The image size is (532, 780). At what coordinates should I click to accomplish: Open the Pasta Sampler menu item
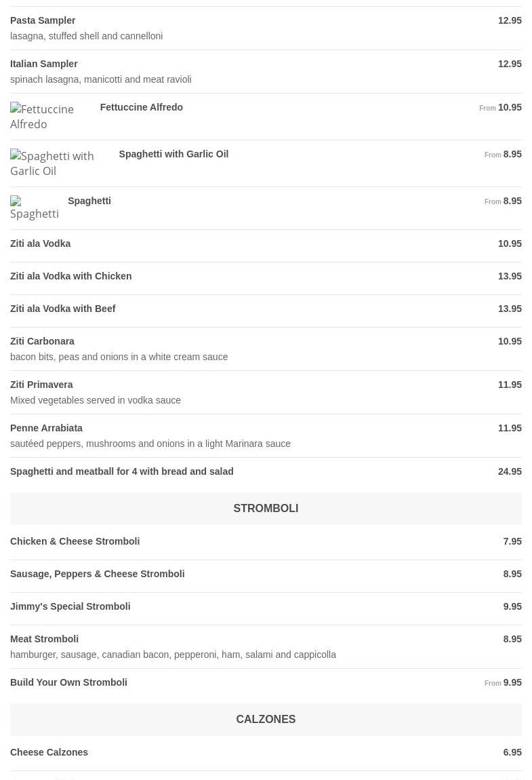[x=43, y=20]
